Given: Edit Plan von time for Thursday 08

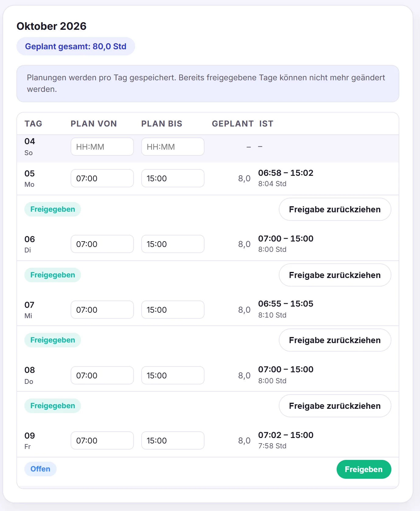Looking at the screenshot, I should (x=102, y=375).
